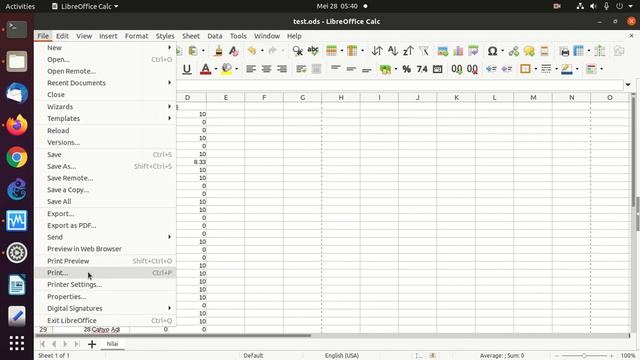This screenshot has height=360, width=640.
Task: Choose Export as PDF... menu entry
Action: (x=105, y=225)
